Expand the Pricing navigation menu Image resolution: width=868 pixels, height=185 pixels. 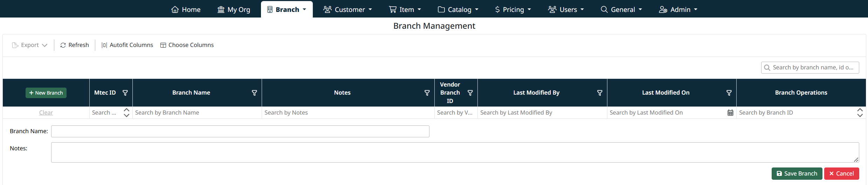click(x=513, y=9)
